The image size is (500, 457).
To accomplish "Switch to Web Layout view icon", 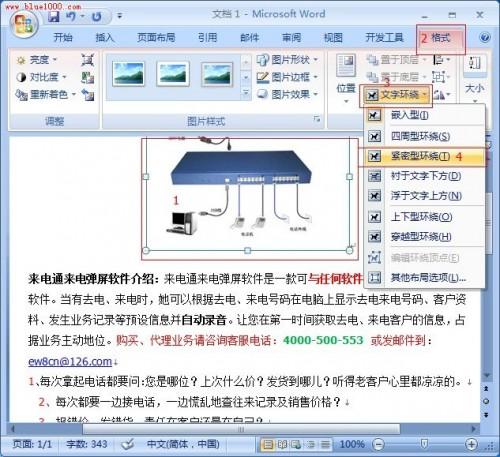I will pos(296,444).
